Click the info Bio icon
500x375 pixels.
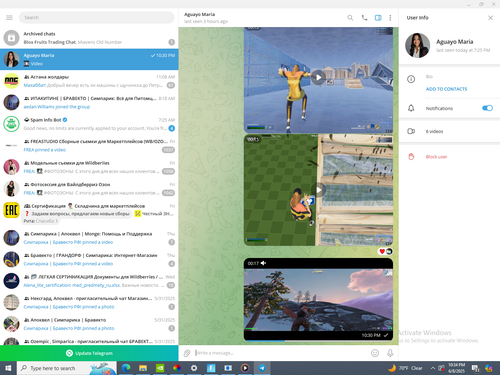[411, 79]
